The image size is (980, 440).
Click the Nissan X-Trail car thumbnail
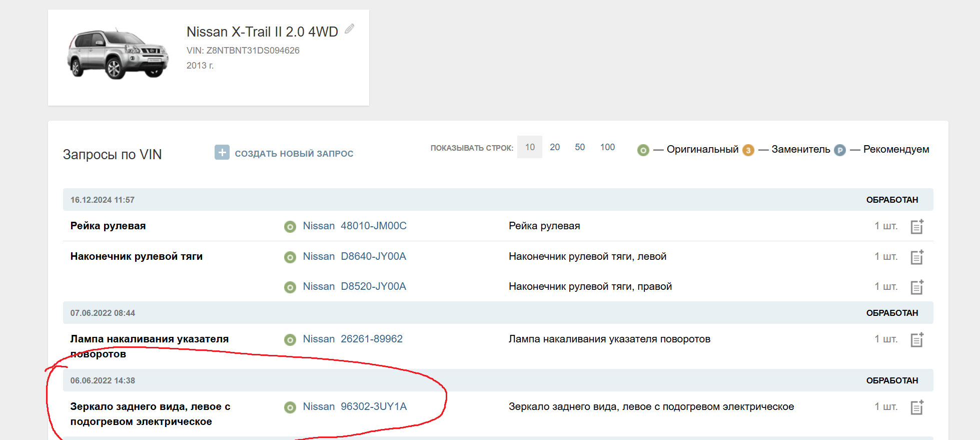118,54
